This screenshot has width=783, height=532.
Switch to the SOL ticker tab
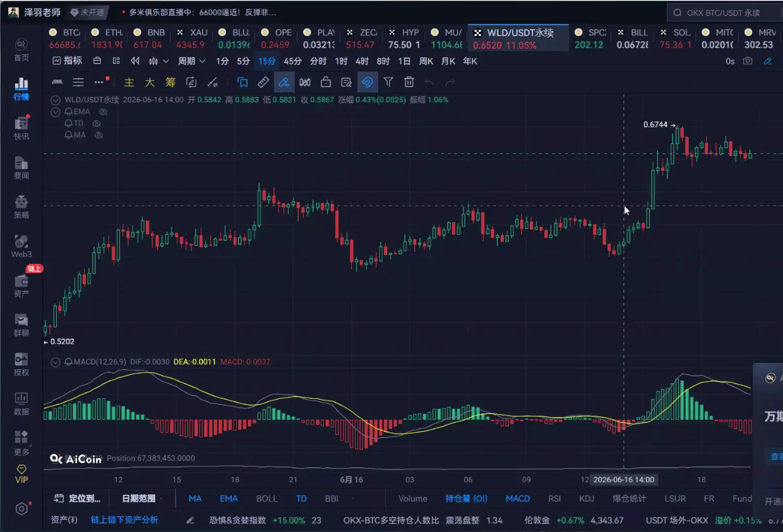pos(674,38)
